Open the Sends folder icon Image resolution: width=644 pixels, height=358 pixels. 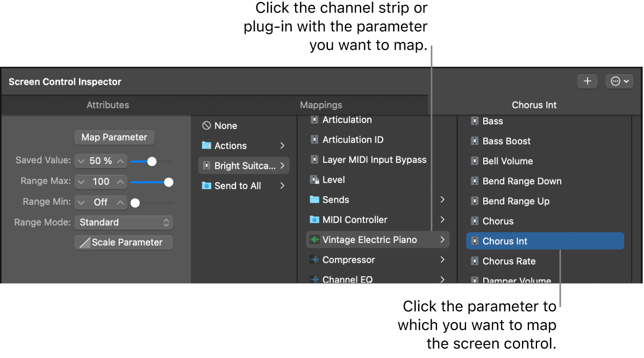tap(316, 199)
